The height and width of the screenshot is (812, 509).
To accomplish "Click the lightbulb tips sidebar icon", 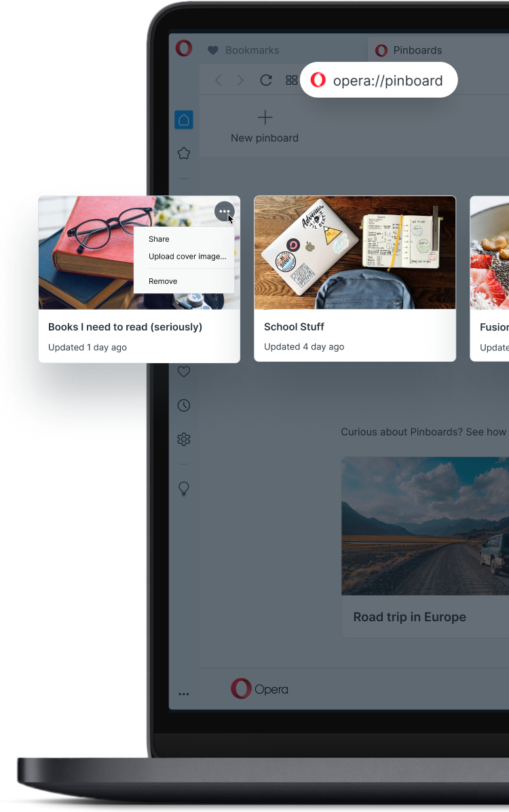I will (x=184, y=488).
